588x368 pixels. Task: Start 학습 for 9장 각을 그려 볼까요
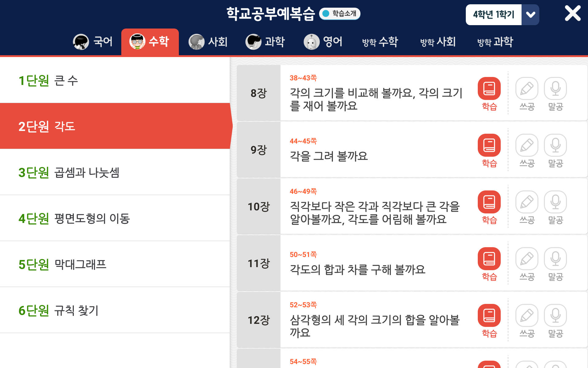[x=489, y=145]
